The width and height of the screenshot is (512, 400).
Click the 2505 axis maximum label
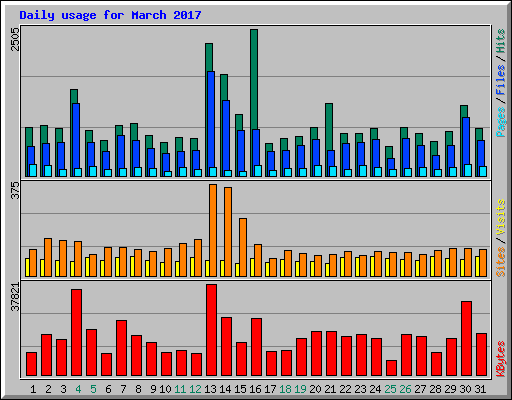coord(15,39)
